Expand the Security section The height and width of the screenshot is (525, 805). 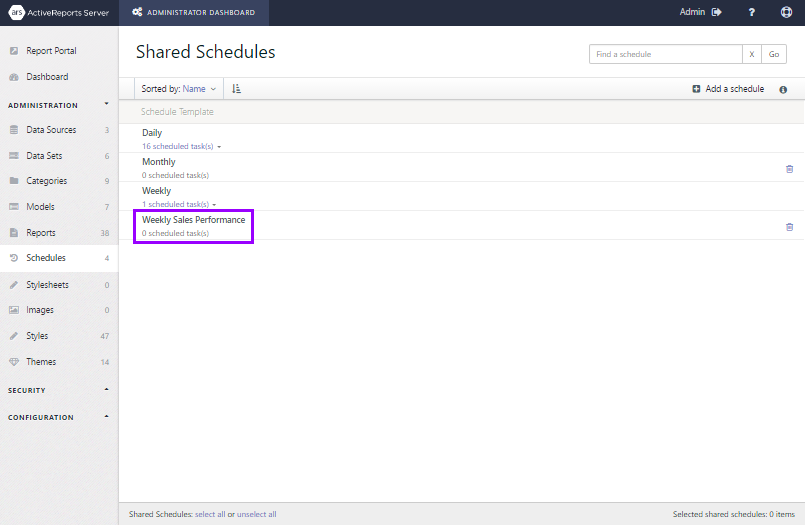click(106, 390)
